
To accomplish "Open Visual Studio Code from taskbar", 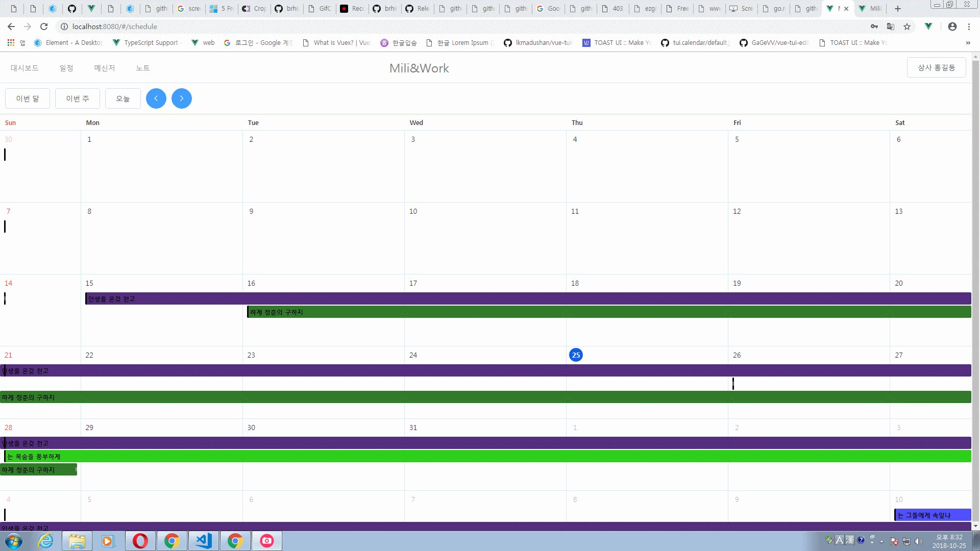I will coord(204,541).
